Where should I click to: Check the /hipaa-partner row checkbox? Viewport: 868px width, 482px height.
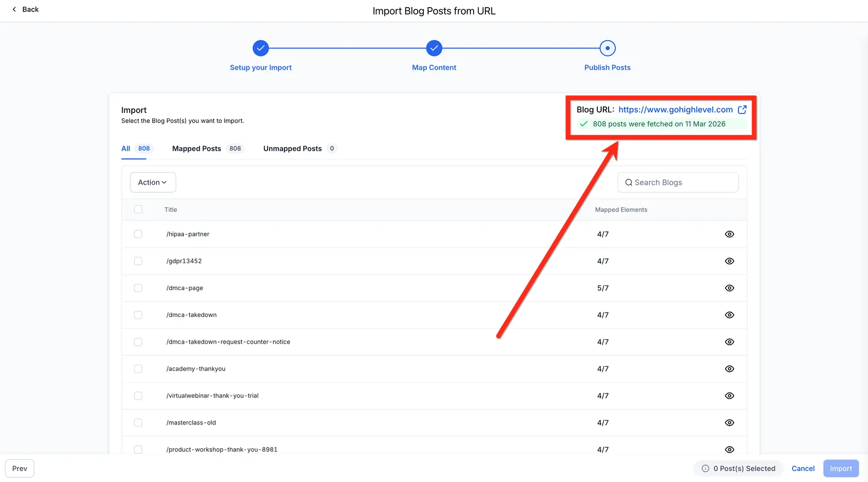pyautogui.click(x=138, y=234)
